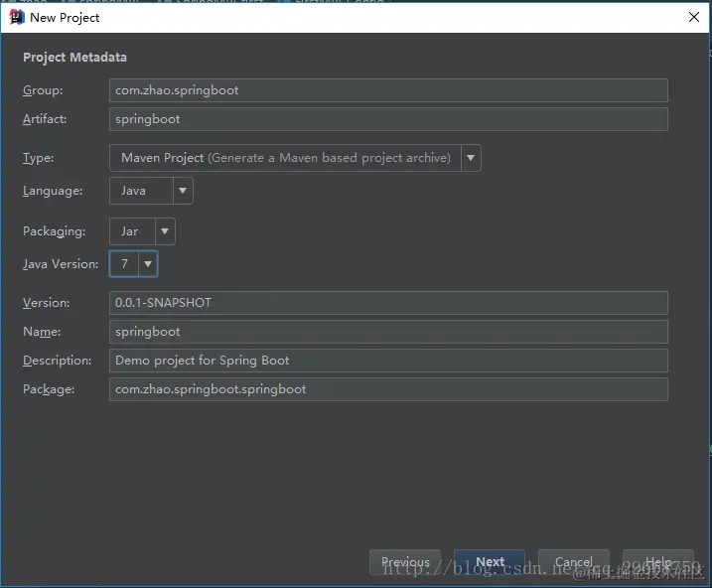Click the Type label
The width and height of the screenshot is (712, 588).
(x=38, y=158)
